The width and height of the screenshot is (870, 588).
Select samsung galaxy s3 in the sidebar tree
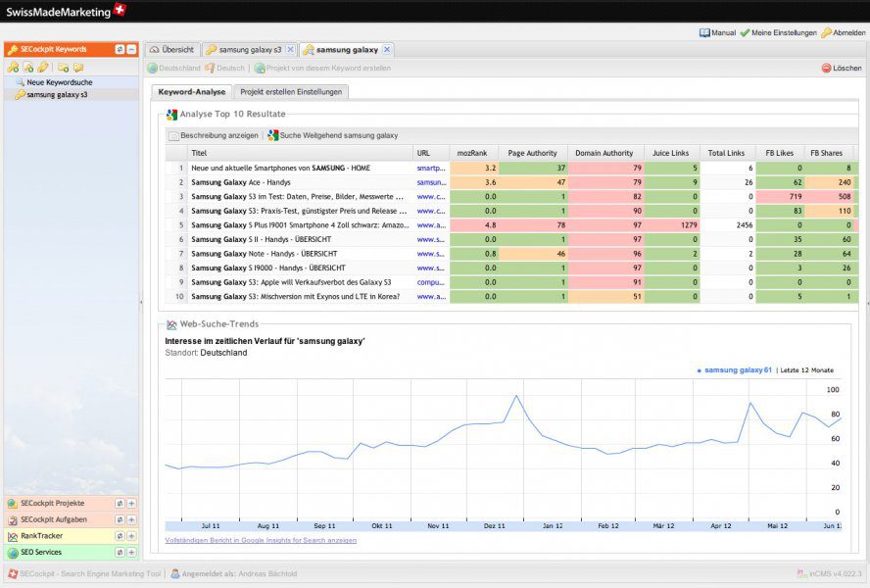point(57,94)
